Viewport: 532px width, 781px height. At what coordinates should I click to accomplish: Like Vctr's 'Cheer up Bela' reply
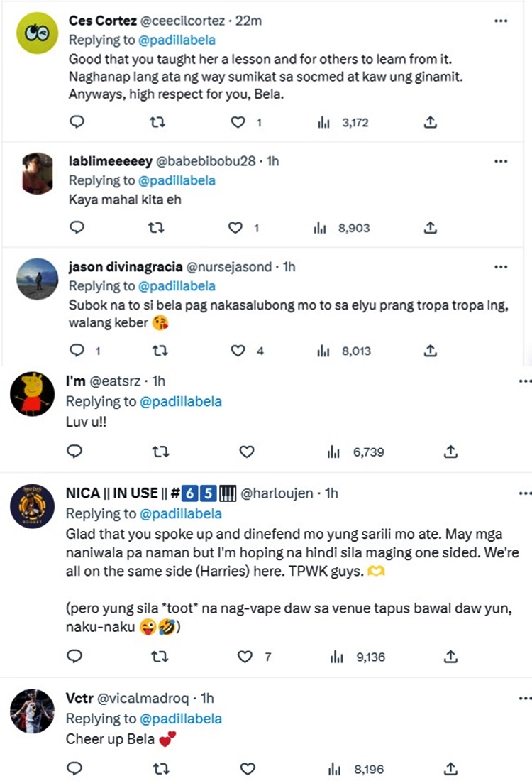pos(246,768)
